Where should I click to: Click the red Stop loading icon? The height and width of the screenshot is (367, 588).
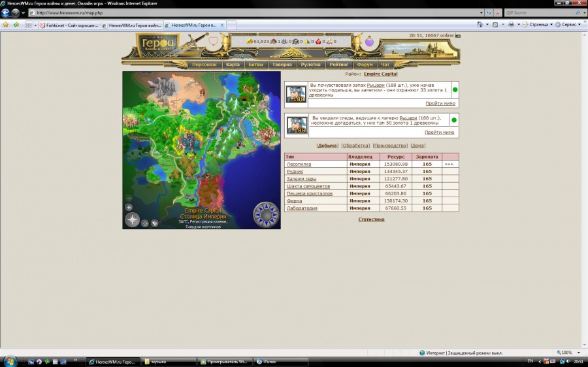pyautogui.click(x=498, y=13)
